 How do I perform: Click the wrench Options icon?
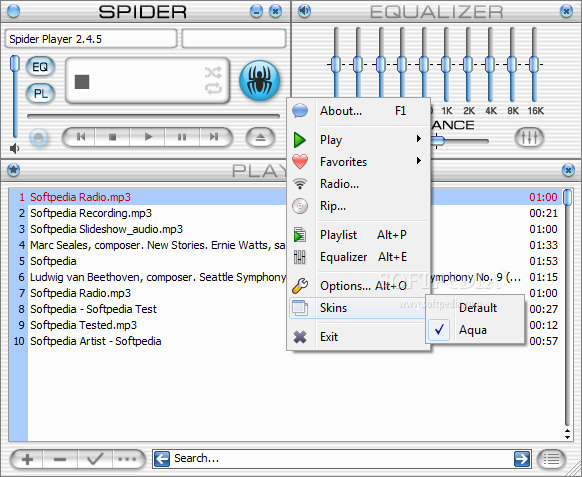click(300, 285)
